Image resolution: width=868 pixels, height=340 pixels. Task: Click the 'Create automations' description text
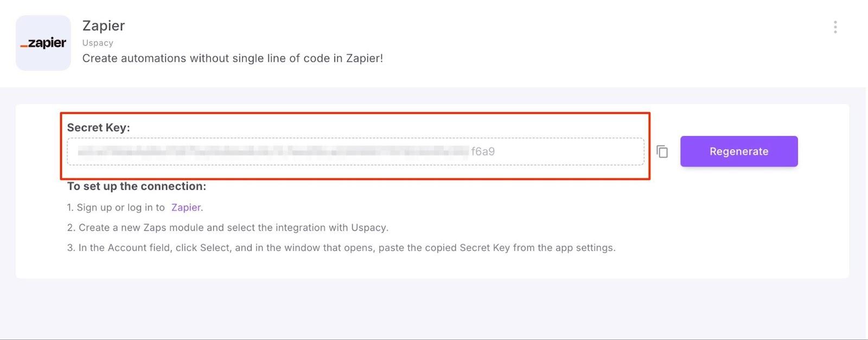(232, 58)
